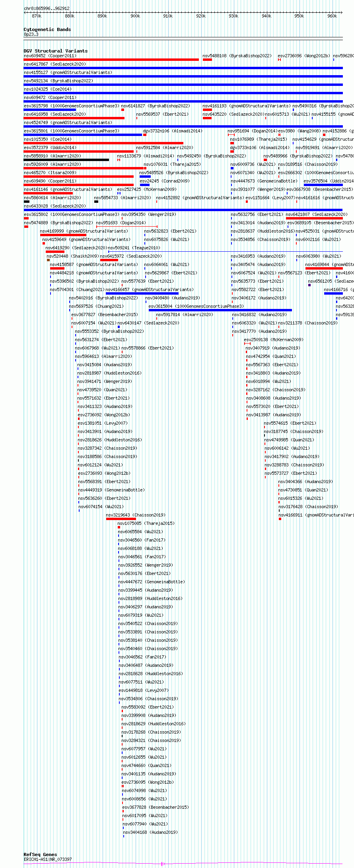Click the ERICH1-AS1|NR_073397 gene label
This screenshot has width=354, height=868.
(x=48, y=859)
